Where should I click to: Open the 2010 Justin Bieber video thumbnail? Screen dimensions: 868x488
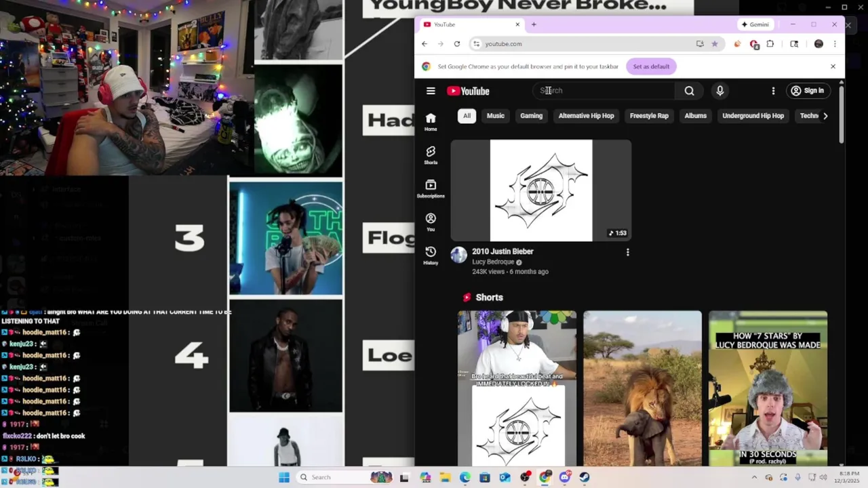point(541,190)
